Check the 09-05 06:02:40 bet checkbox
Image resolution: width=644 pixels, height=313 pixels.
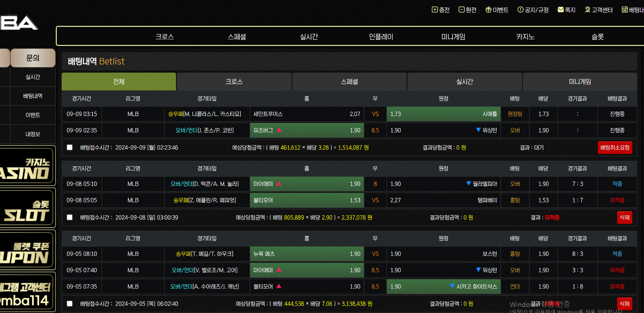click(x=70, y=303)
